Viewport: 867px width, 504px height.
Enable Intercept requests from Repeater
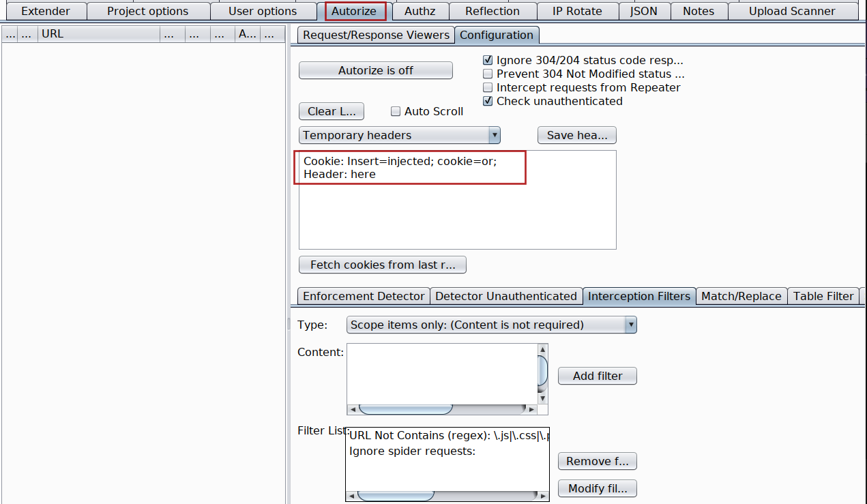(x=488, y=87)
